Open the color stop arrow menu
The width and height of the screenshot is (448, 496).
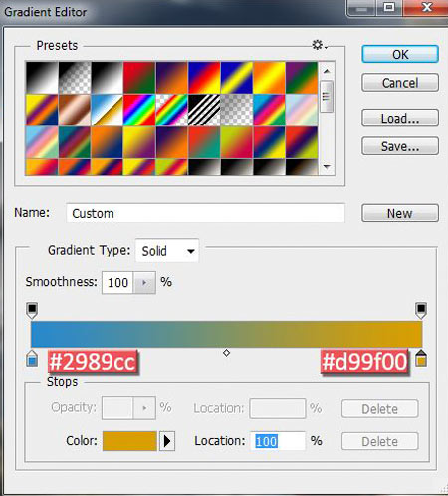tap(167, 441)
